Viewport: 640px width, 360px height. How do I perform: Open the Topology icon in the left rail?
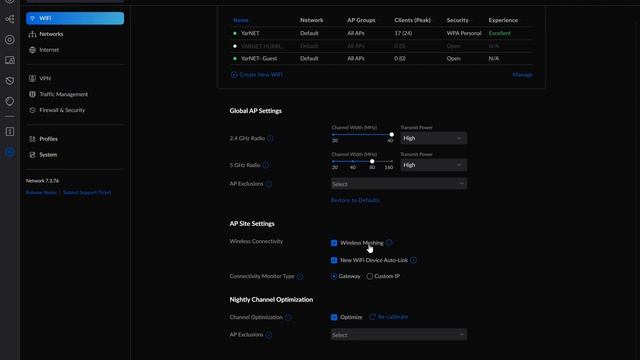click(x=10, y=19)
